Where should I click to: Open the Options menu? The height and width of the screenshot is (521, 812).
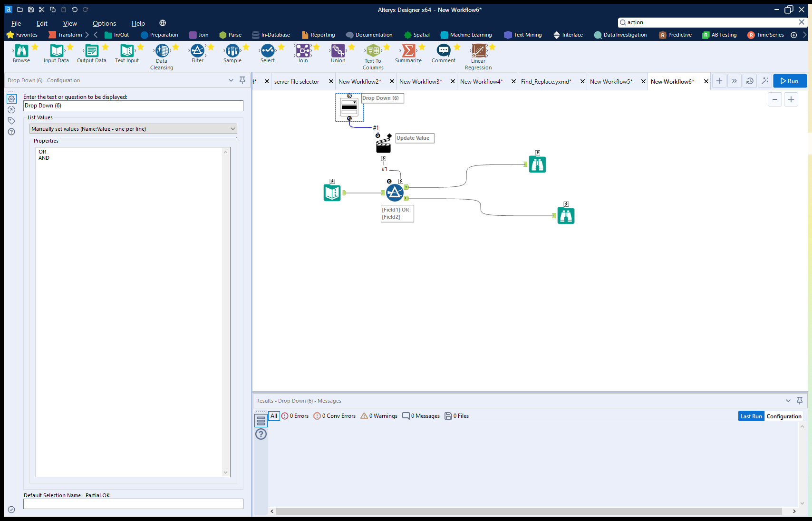(x=104, y=23)
